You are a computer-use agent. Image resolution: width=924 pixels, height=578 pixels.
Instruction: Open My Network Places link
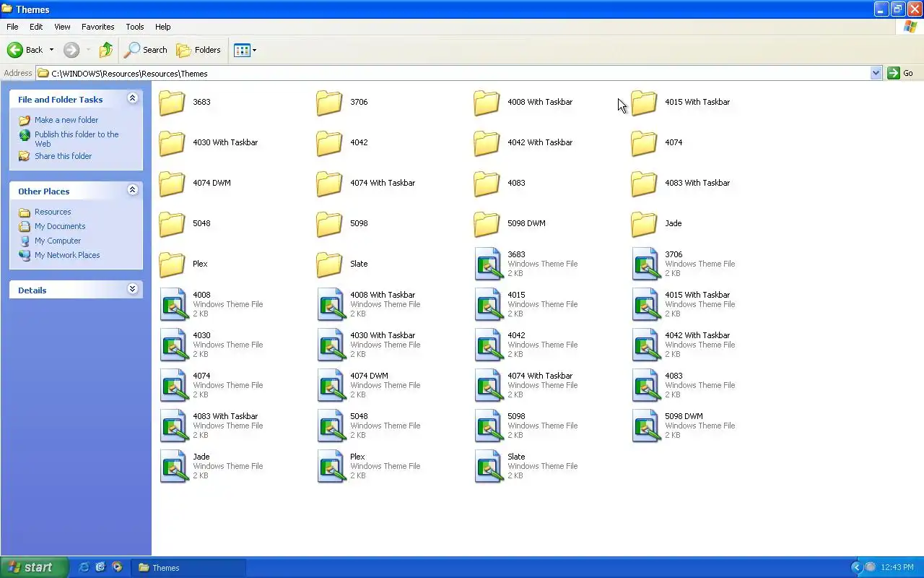click(67, 255)
